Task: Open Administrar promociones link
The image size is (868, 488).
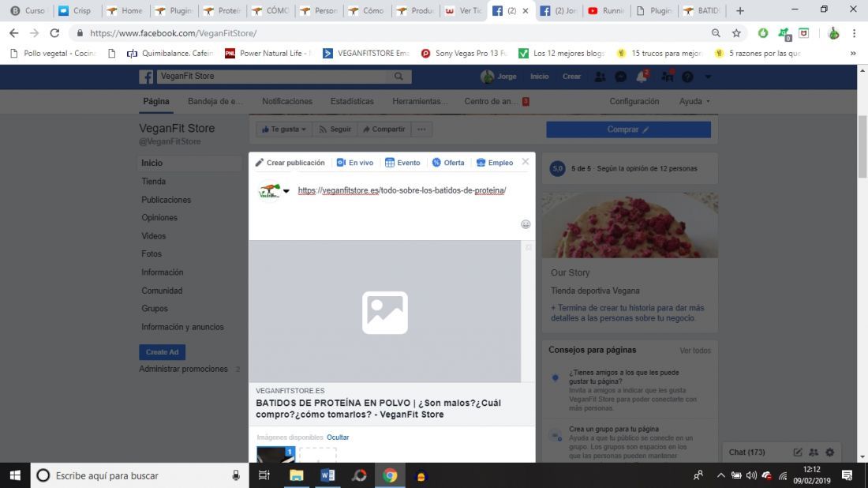Action: [x=183, y=369]
